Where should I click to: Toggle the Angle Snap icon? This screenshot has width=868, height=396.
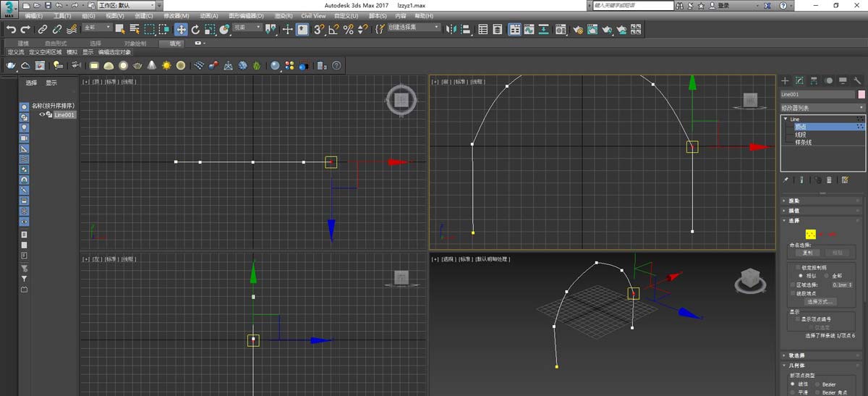[333, 30]
